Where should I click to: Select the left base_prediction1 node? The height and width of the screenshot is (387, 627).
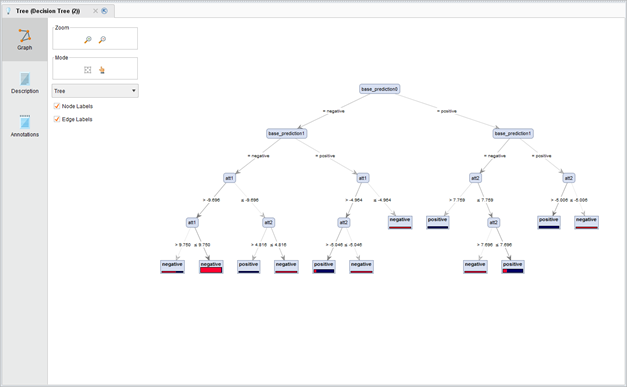point(287,133)
